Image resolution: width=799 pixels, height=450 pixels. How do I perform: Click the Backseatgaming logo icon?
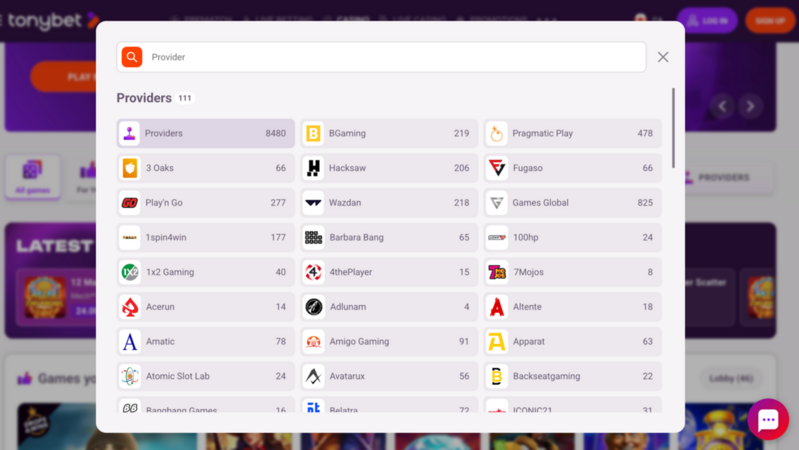tap(497, 376)
